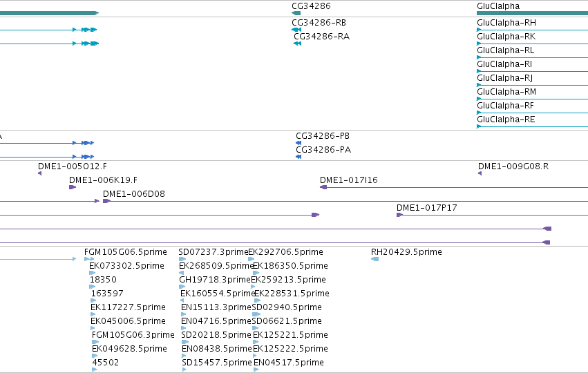
Task: Select EST SD15457.5prime
Action: [217, 363]
